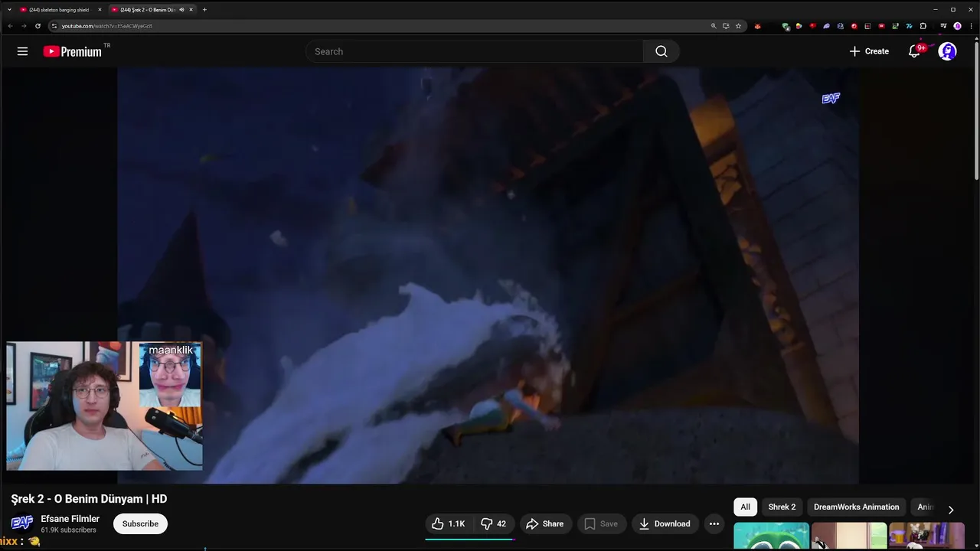Like the video with thumbs up
Screen dimensions: 980x551
(x=448, y=523)
